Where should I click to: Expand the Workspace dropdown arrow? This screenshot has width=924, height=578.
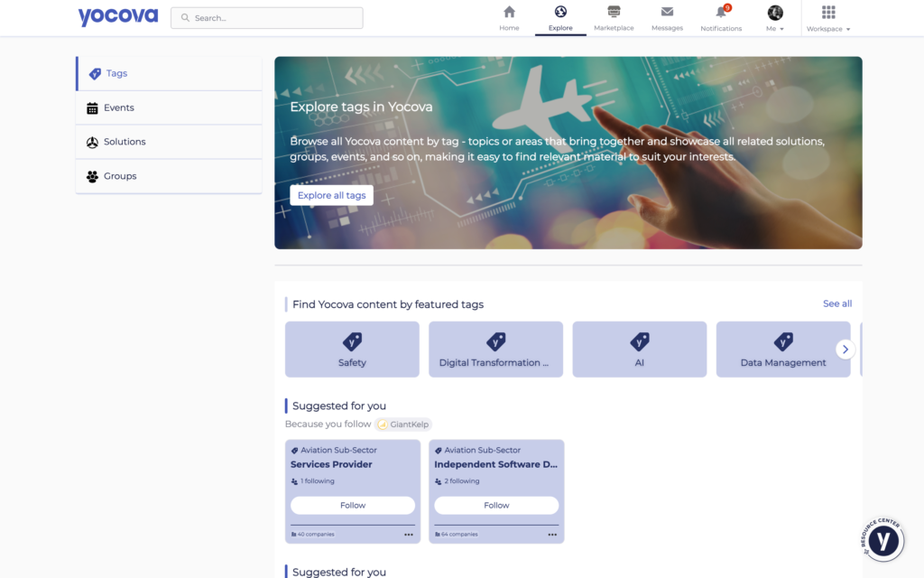point(848,29)
